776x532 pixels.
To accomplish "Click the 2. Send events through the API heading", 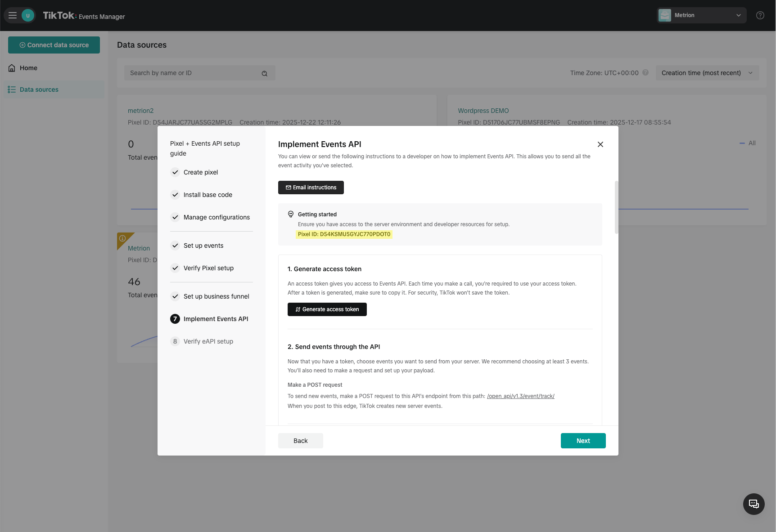I will point(334,347).
